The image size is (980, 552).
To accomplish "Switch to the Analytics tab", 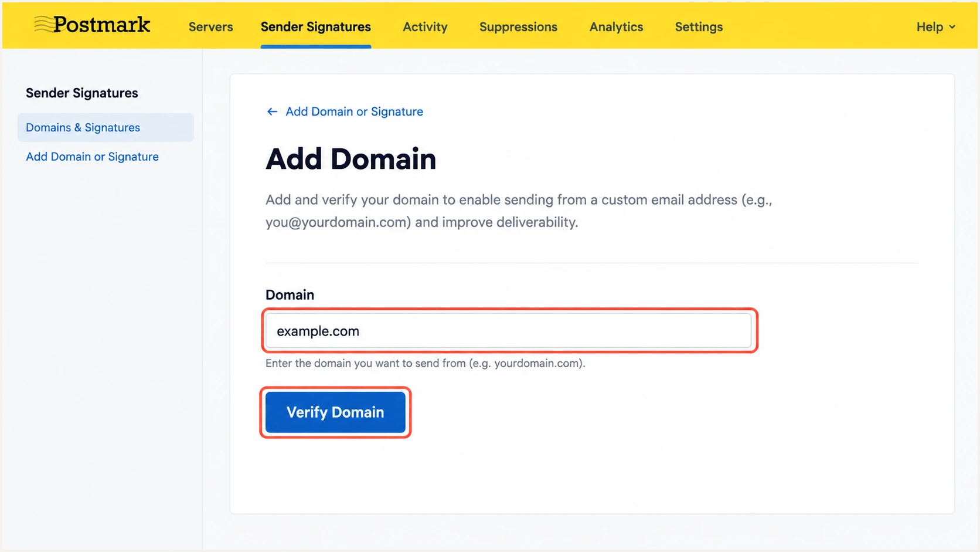I will click(x=616, y=27).
